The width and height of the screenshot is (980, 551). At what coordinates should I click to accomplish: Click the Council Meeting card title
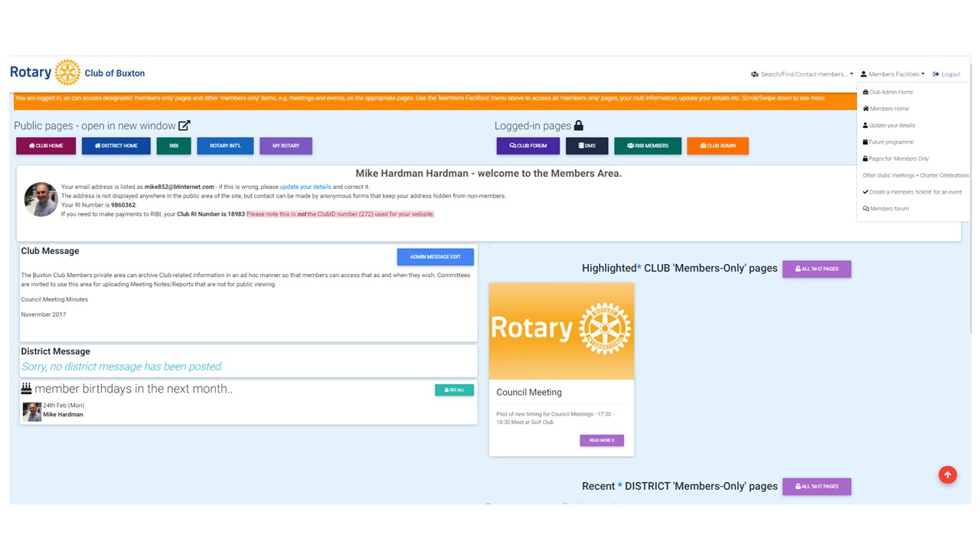coord(529,392)
